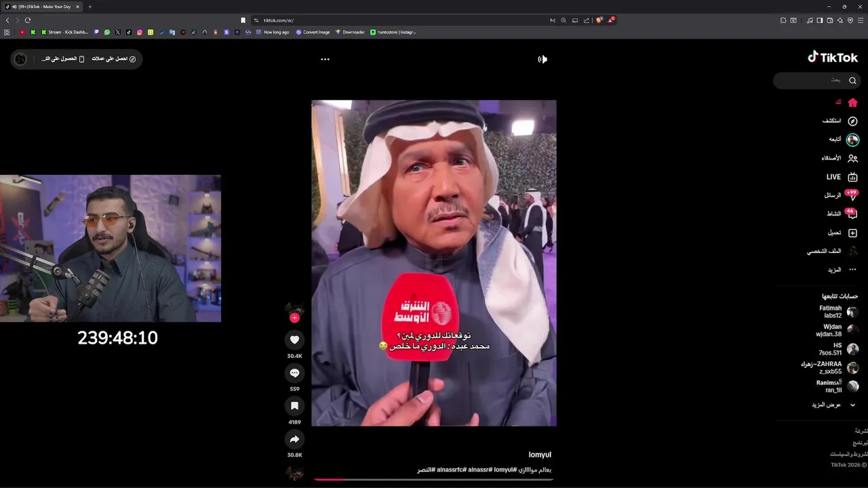Open creator name lomyul below the video

click(x=540, y=455)
